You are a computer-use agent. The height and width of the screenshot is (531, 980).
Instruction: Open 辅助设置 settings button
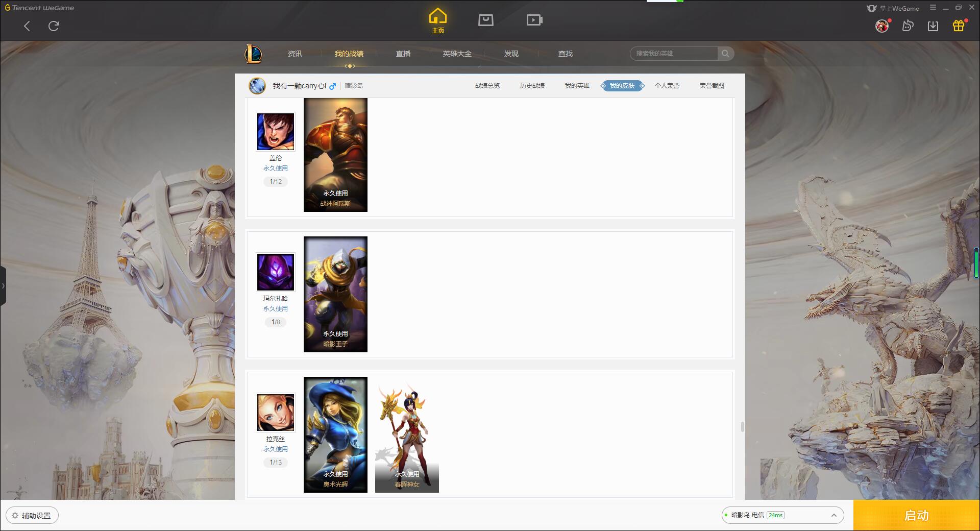point(32,516)
